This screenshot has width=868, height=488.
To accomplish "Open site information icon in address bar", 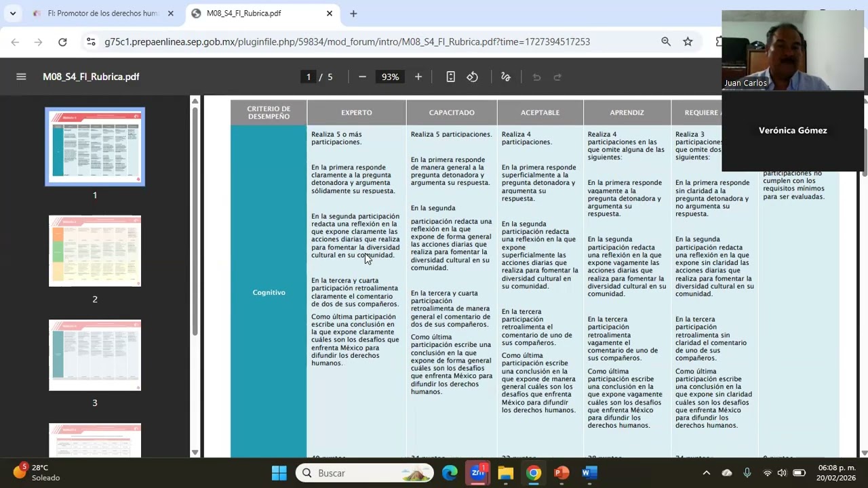I will pyautogui.click(x=91, y=42).
